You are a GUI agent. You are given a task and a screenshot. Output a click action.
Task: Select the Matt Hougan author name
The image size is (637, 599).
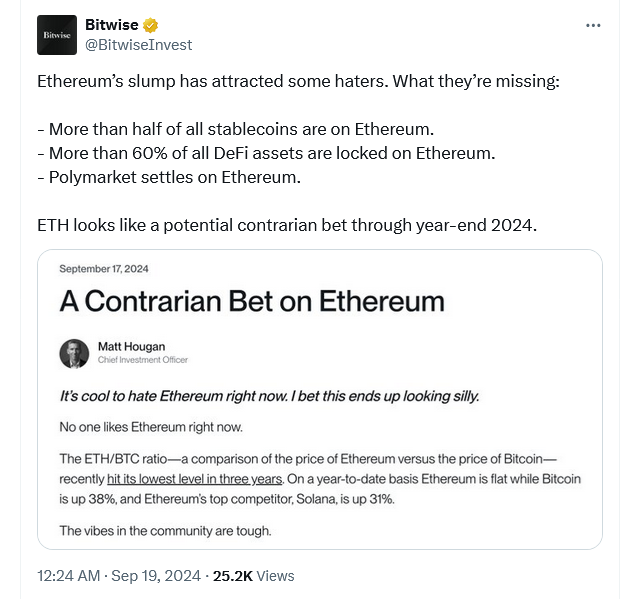click(x=131, y=346)
